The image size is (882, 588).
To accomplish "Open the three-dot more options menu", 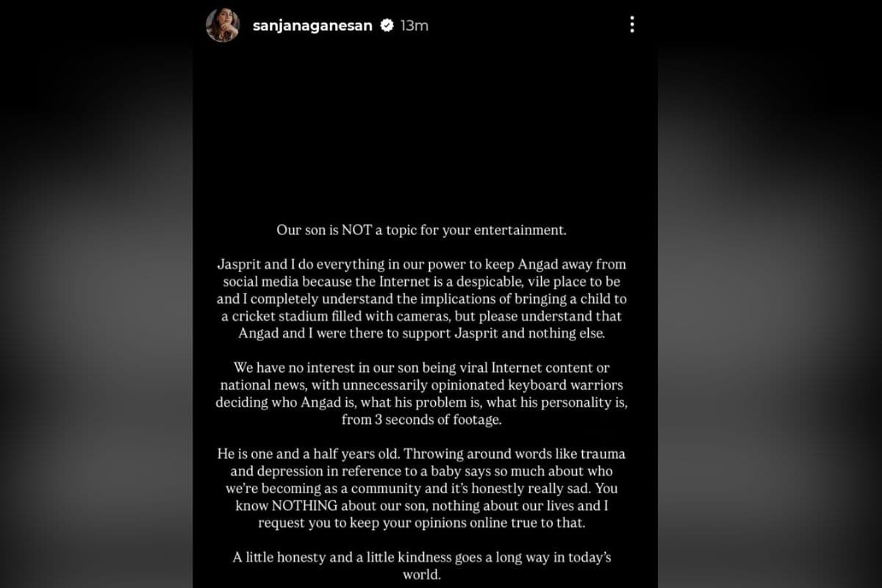I will (x=631, y=25).
